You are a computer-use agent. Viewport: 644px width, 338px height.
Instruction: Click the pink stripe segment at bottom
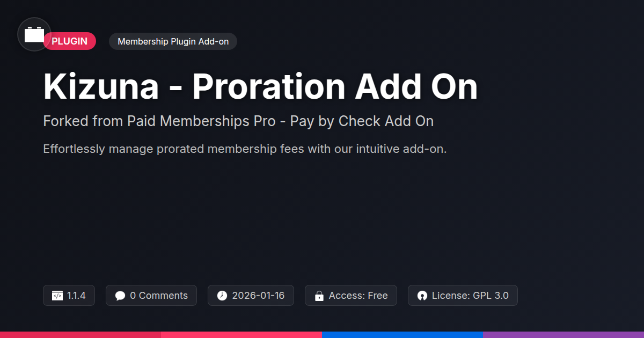[241, 335]
